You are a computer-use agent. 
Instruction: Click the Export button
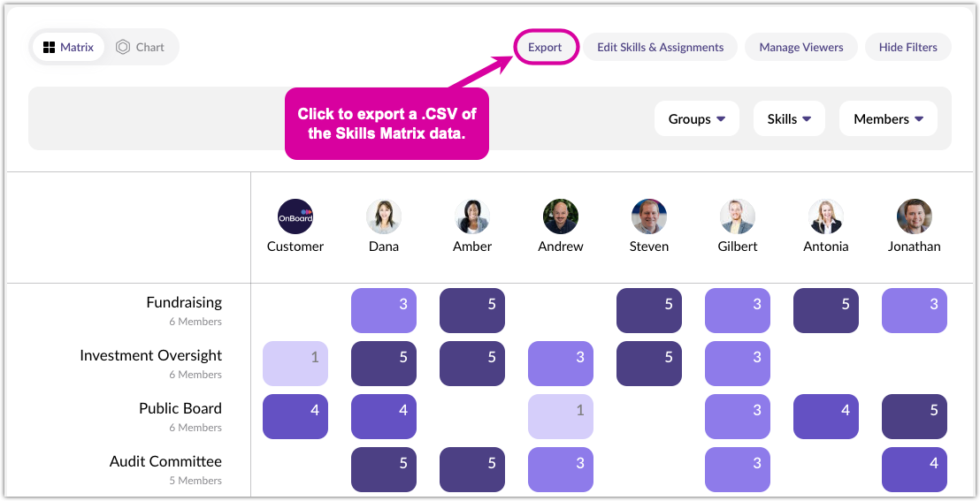coord(545,48)
